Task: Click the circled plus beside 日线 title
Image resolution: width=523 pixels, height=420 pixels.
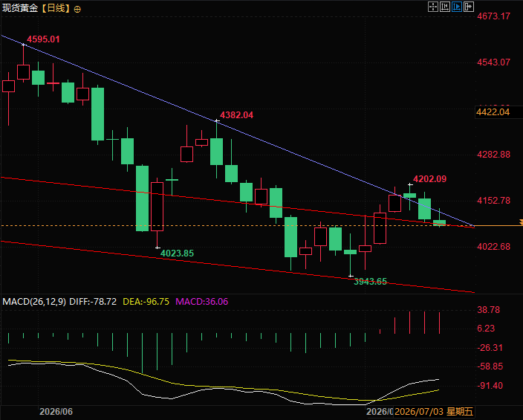Action: (77, 10)
